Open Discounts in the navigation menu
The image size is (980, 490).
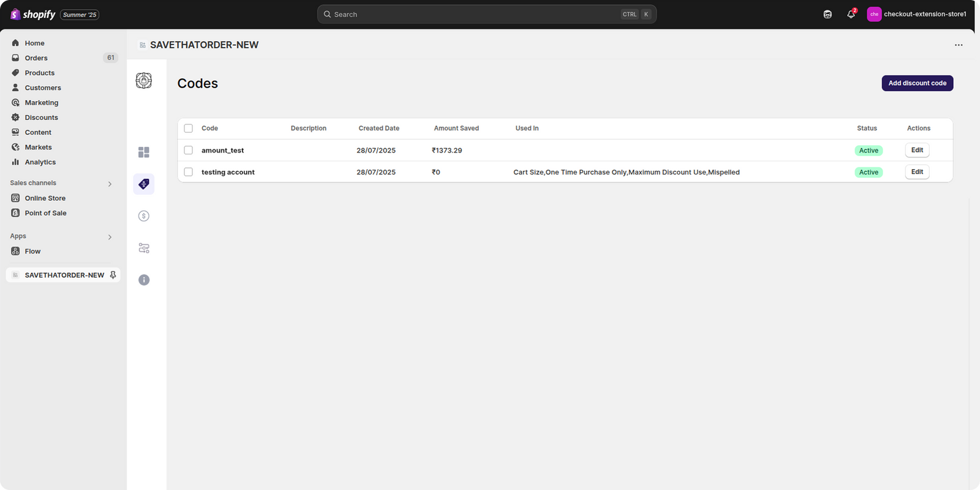pos(41,118)
